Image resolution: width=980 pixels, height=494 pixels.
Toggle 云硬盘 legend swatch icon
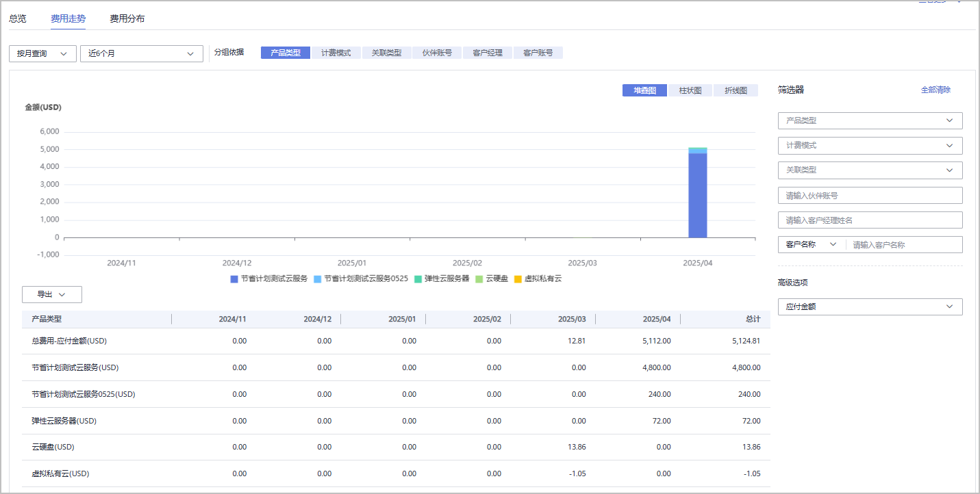479,279
